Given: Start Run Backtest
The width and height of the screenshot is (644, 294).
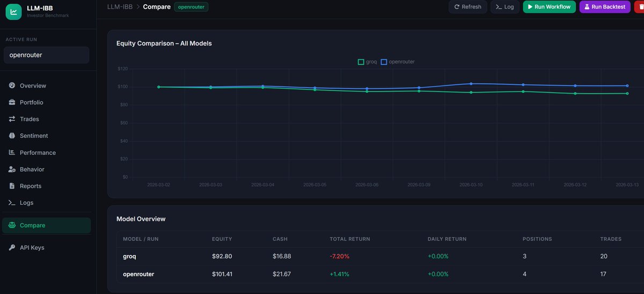Looking at the screenshot, I should point(605,7).
